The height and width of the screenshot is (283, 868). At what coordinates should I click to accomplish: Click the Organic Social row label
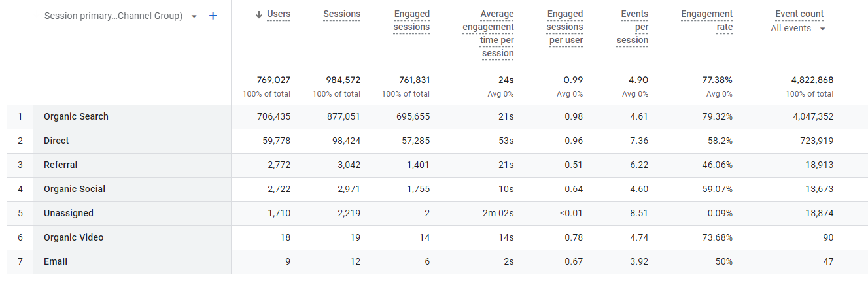(75, 190)
